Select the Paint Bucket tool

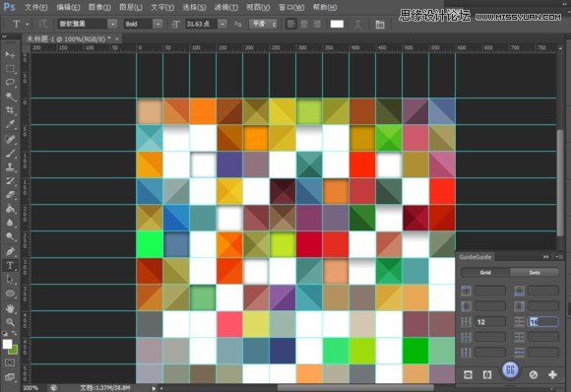pyautogui.click(x=10, y=209)
